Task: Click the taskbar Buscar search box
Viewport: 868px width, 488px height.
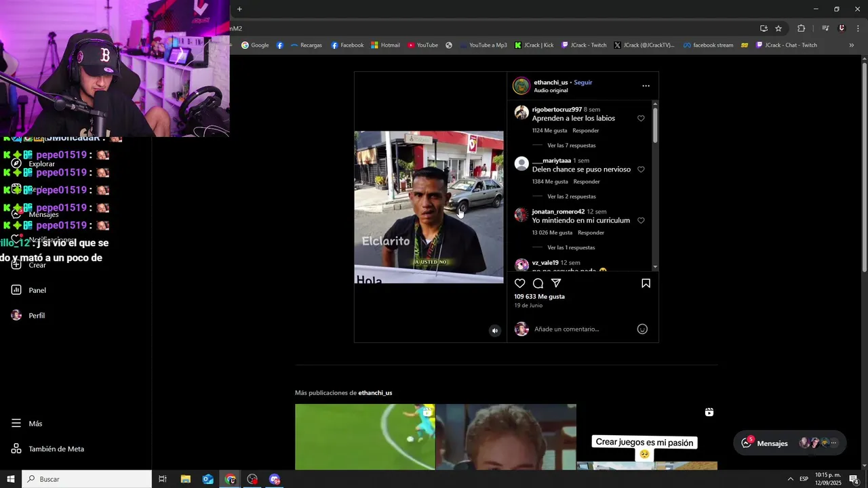Action: coord(87,479)
